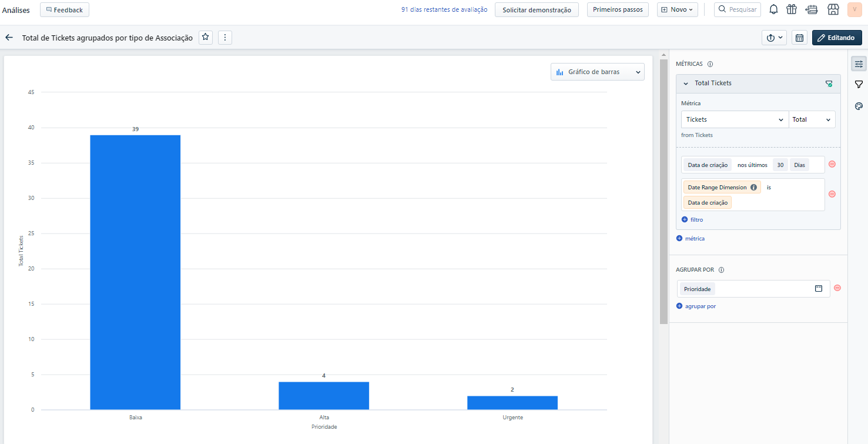Remove the Data de criação filter
868x444 pixels.
(x=832, y=165)
